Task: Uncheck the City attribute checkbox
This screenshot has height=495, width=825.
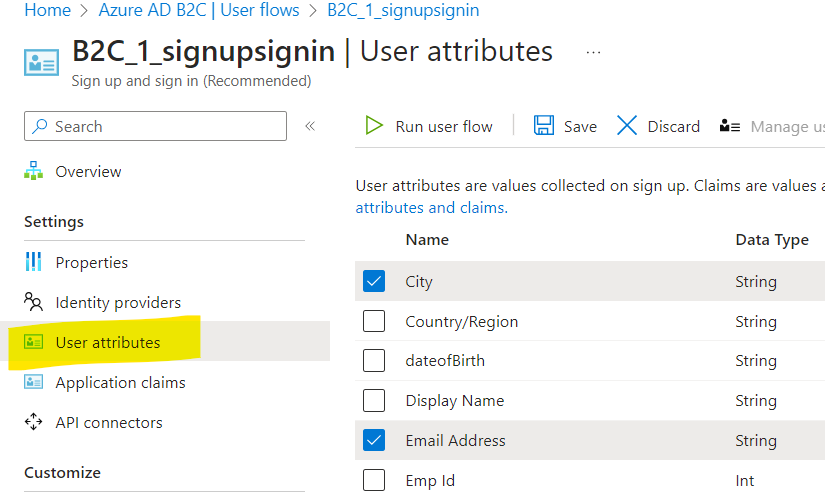Action: click(374, 281)
